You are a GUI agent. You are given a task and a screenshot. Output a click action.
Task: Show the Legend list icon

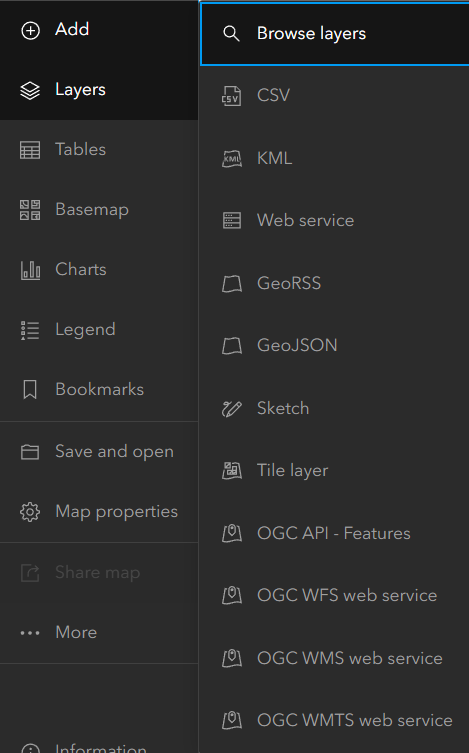pos(30,330)
